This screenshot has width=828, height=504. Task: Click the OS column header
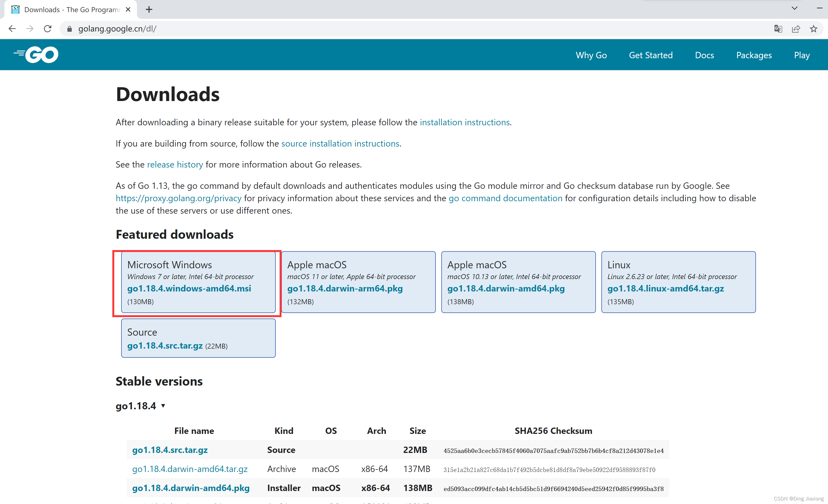click(x=331, y=431)
